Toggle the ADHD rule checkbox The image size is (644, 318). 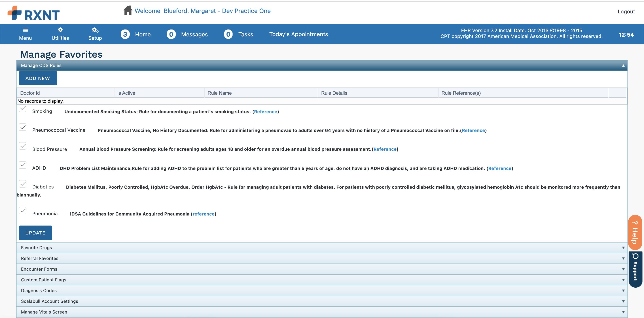23,165
